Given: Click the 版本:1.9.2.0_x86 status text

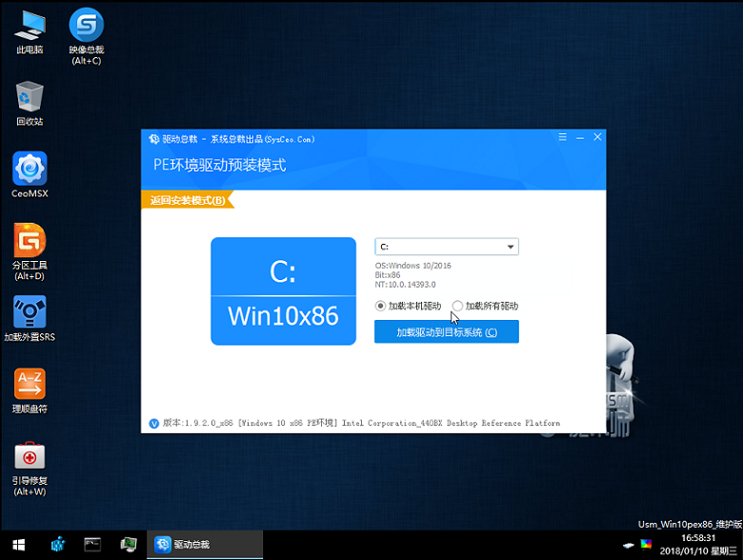Looking at the screenshot, I should coord(198,423).
